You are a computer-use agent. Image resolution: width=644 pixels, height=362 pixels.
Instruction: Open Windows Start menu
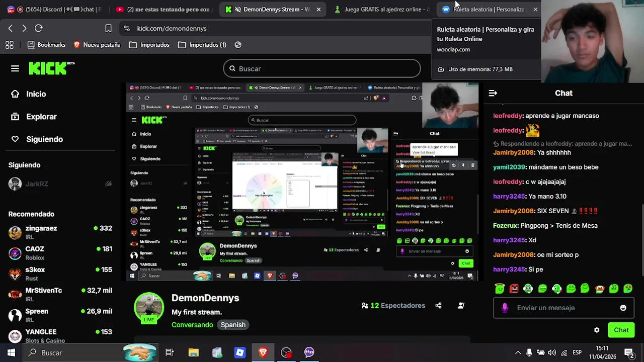pos(11,352)
